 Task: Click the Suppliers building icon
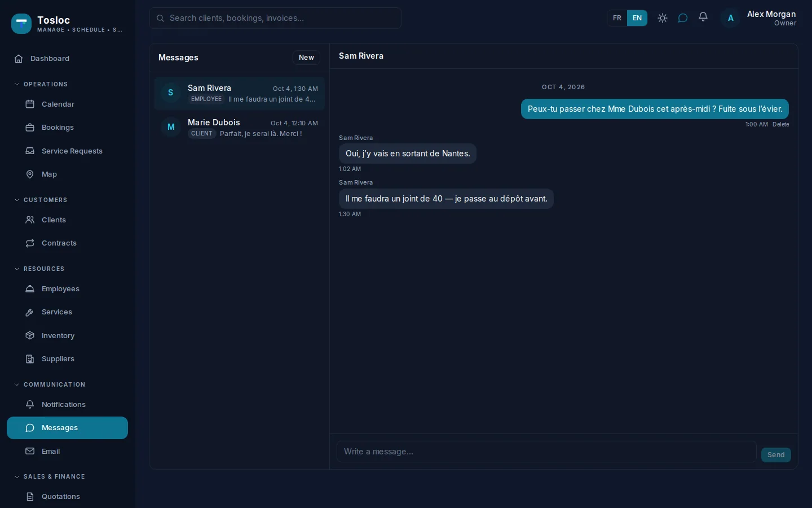(30, 359)
